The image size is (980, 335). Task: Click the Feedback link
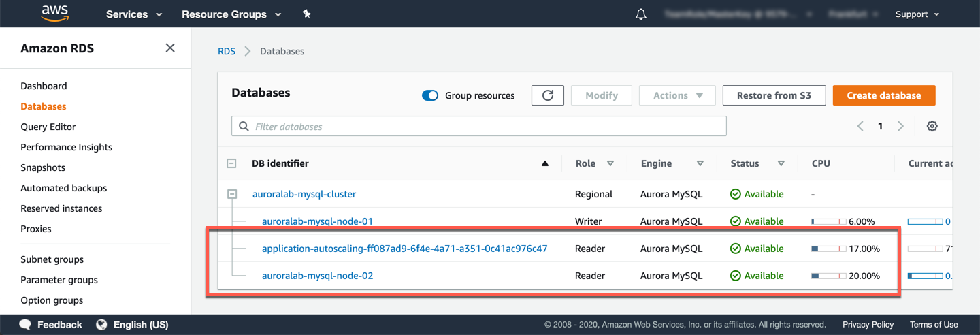tap(60, 325)
